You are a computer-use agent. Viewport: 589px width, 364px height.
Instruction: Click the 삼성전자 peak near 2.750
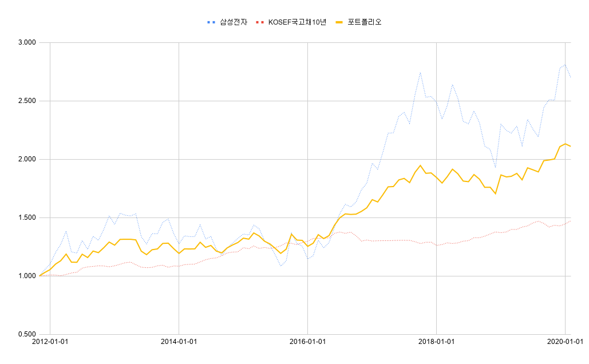pos(421,73)
